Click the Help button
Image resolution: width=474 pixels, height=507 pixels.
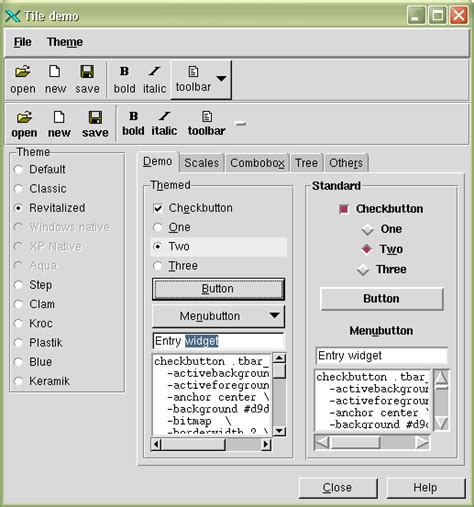pyautogui.click(x=426, y=488)
